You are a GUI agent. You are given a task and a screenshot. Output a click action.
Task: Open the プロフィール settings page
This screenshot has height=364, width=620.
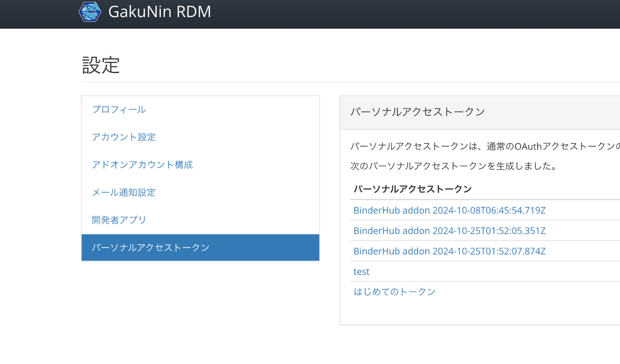[119, 109]
